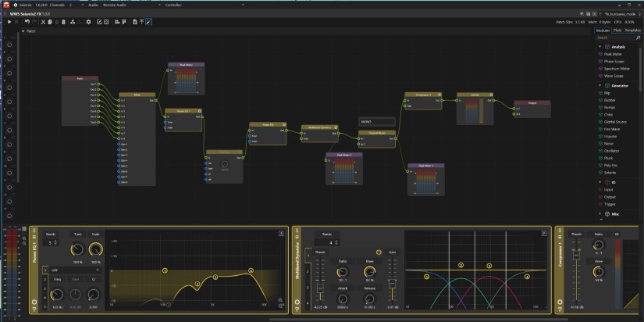This screenshot has height=322, width=644.
Task: Select the Spectrum Meter module in Analysis
Action: tap(616, 69)
